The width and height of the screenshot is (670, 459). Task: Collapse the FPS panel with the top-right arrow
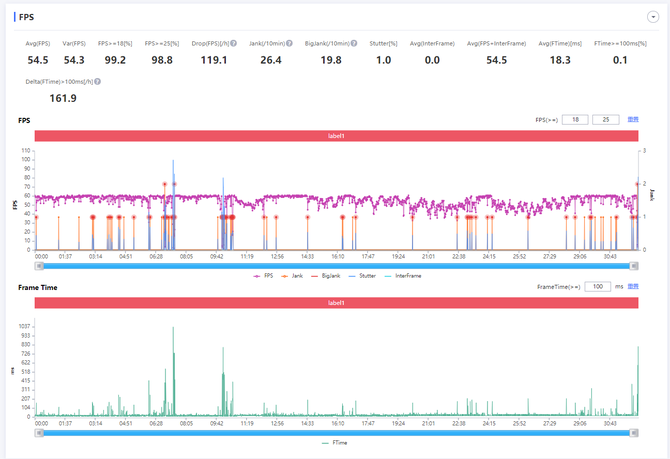[x=651, y=18]
